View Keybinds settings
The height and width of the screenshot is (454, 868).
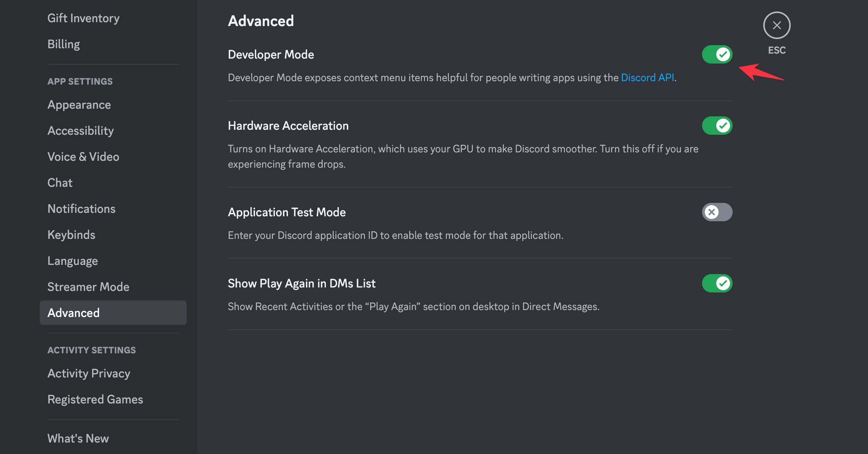[x=71, y=235]
